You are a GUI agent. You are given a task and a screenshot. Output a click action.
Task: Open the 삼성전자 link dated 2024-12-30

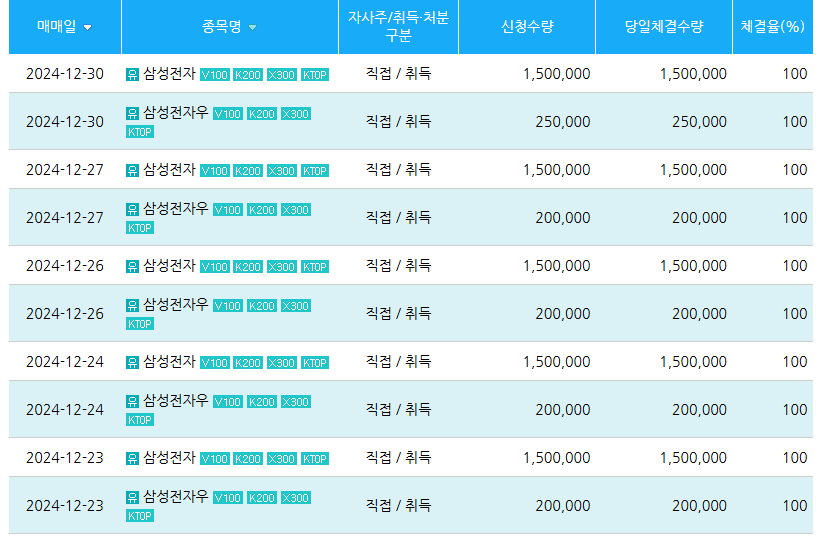pos(169,74)
